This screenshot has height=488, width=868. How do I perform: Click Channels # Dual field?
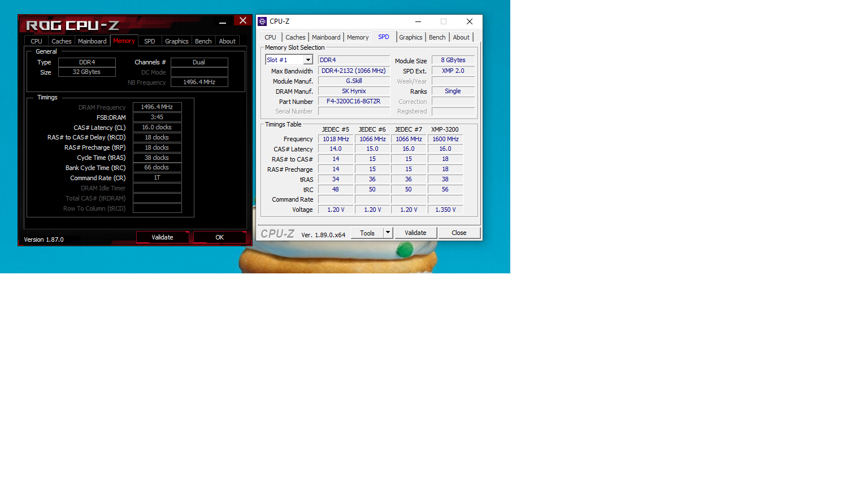click(x=199, y=63)
